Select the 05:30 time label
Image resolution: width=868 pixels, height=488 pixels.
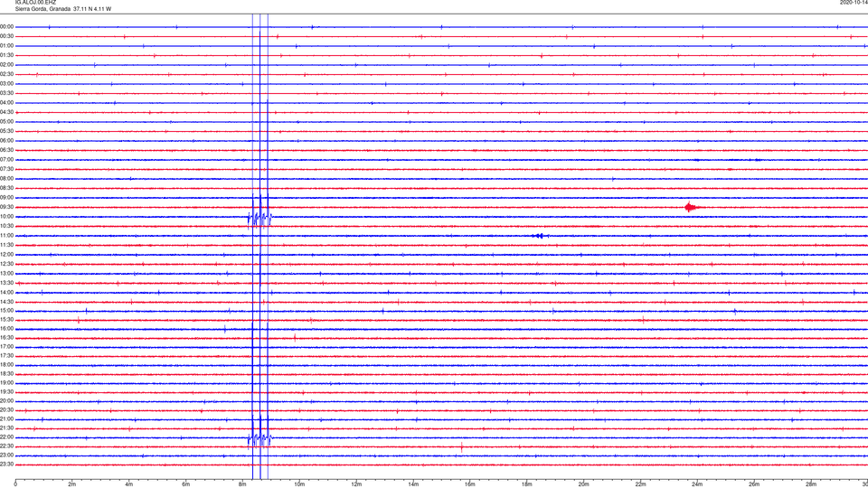[x=7, y=131]
